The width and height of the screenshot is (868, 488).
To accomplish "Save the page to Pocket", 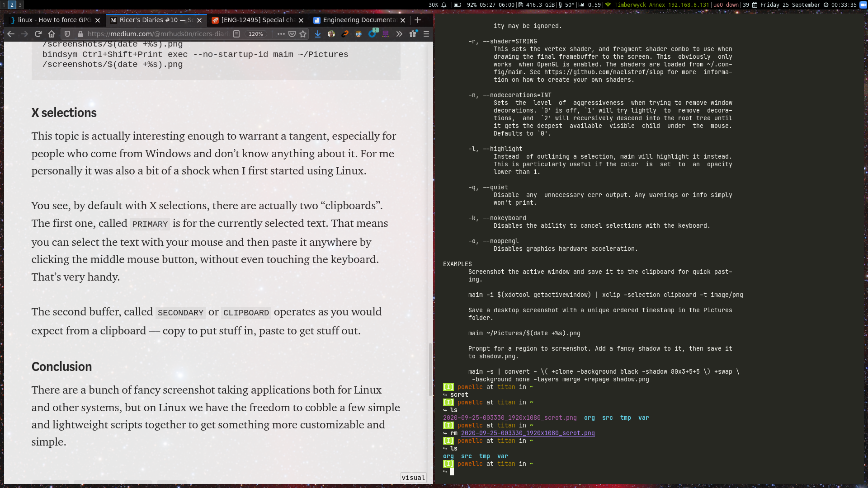I will coord(292,34).
